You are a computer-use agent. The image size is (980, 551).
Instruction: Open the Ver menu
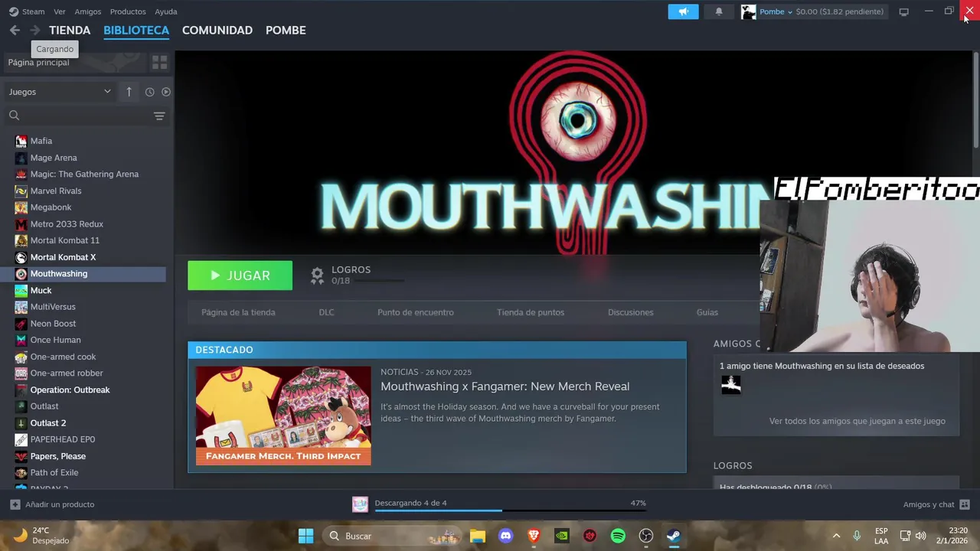tap(60, 11)
